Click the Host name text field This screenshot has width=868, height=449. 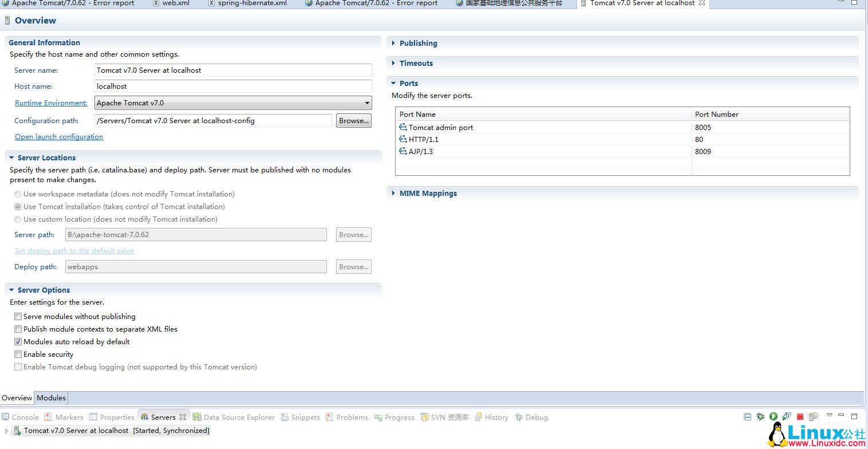pos(233,86)
